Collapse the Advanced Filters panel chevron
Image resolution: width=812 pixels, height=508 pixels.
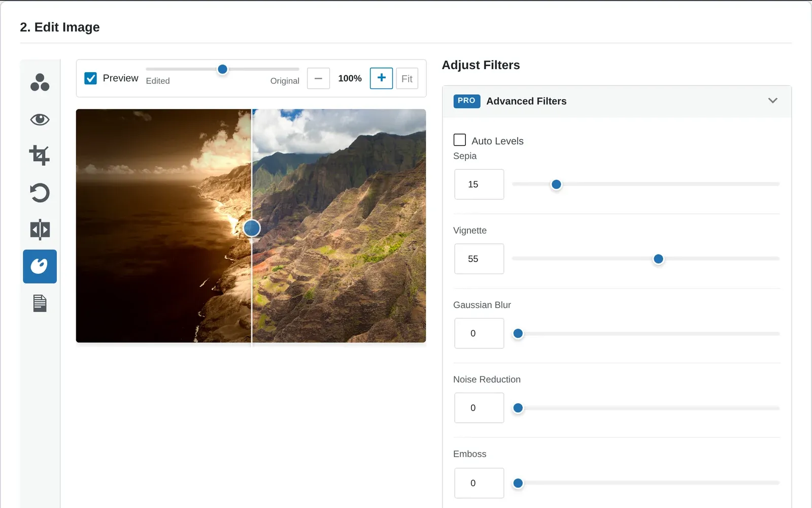[772, 101]
